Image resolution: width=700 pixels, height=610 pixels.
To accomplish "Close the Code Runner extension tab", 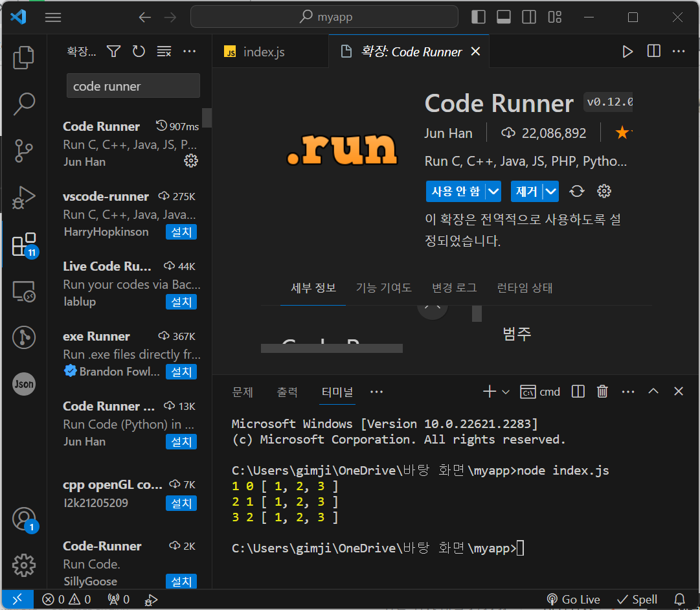I will pyautogui.click(x=475, y=51).
